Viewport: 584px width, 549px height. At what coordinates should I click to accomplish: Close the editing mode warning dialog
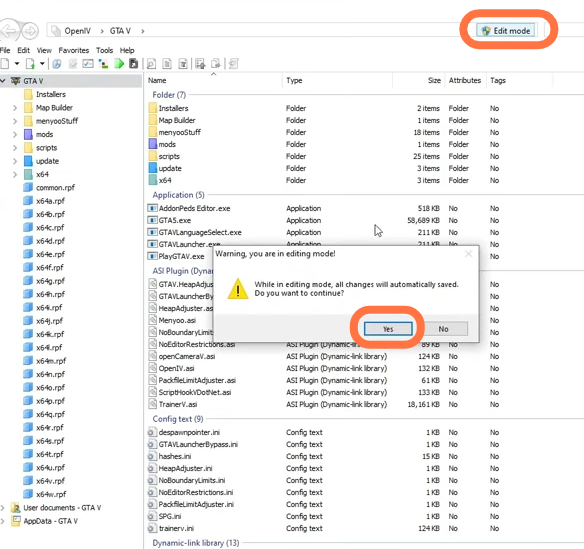[469, 254]
